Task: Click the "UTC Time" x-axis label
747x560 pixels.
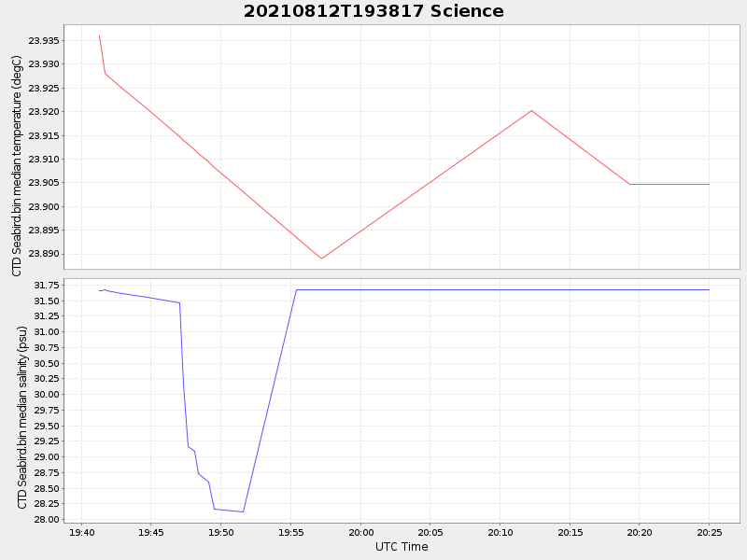Action: point(402,547)
